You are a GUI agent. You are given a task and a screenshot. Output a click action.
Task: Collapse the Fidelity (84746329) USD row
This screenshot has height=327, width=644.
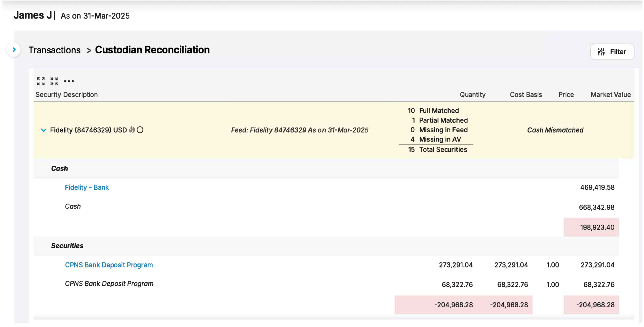click(44, 130)
